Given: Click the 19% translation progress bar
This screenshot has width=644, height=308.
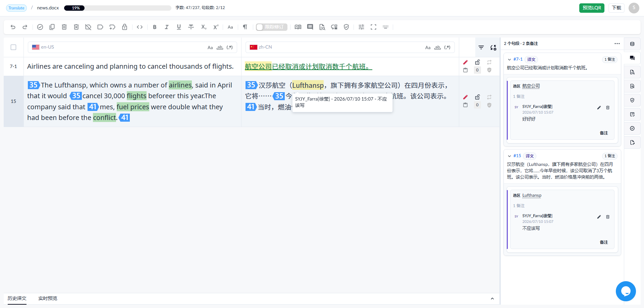Looking at the screenshot, I should pyautogui.click(x=117, y=8).
